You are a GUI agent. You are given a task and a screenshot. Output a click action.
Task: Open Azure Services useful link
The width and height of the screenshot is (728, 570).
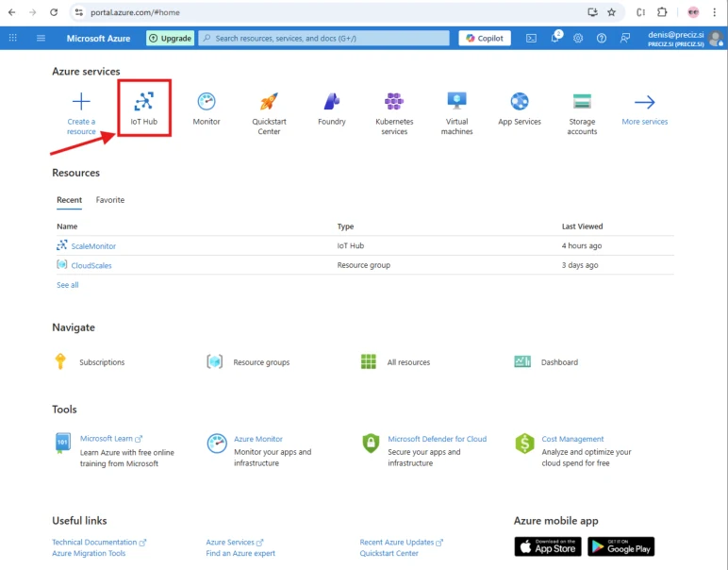pyautogui.click(x=235, y=542)
